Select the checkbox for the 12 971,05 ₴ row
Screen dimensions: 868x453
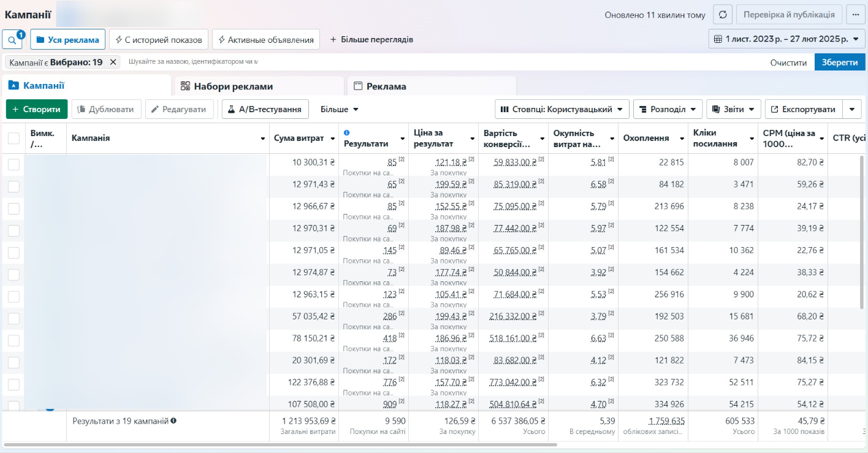coord(13,253)
